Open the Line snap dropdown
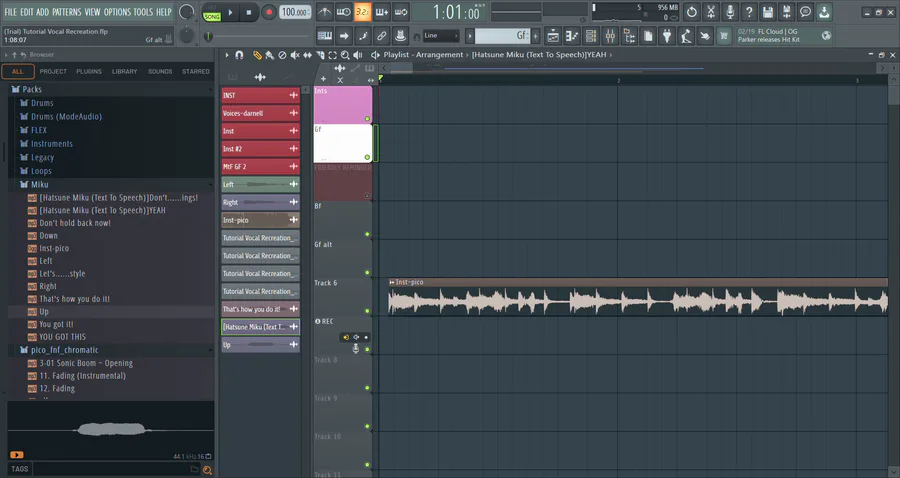 coord(441,36)
